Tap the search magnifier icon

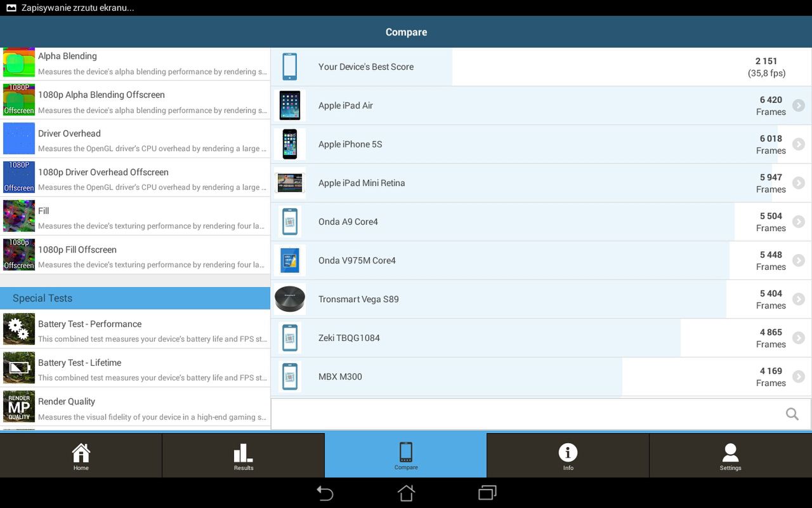click(792, 414)
